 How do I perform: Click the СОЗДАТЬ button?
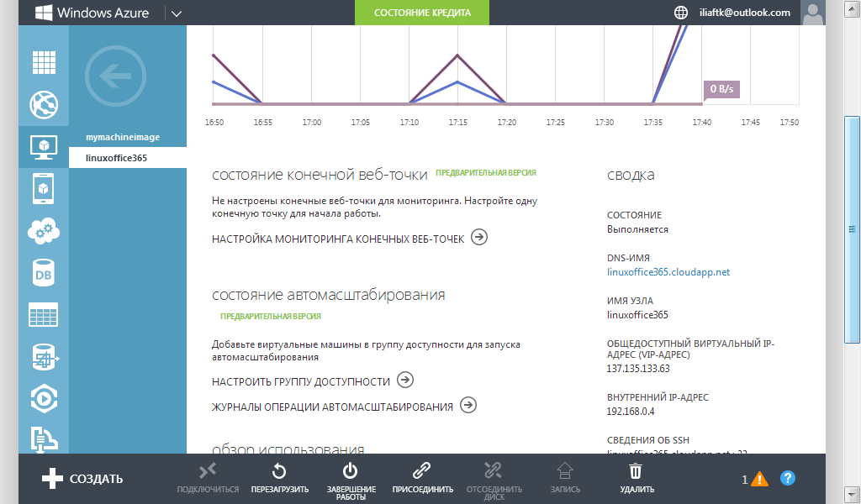pyautogui.click(x=82, y=478)
